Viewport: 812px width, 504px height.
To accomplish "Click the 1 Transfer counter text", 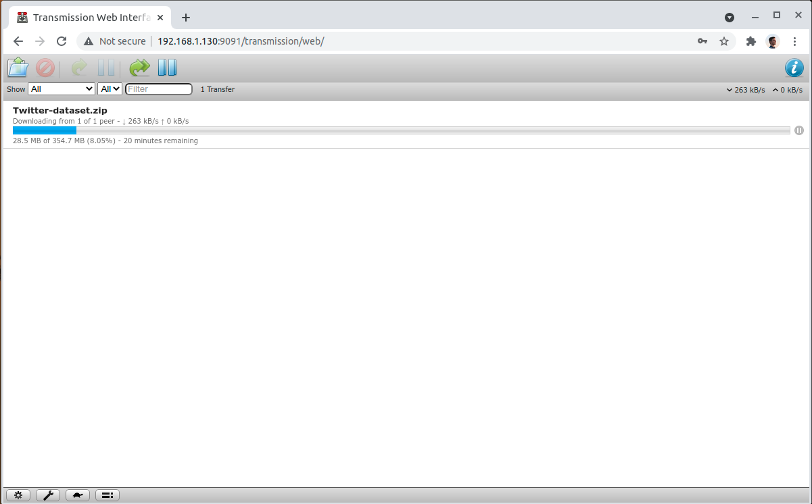I will click(x=217, y=89).
